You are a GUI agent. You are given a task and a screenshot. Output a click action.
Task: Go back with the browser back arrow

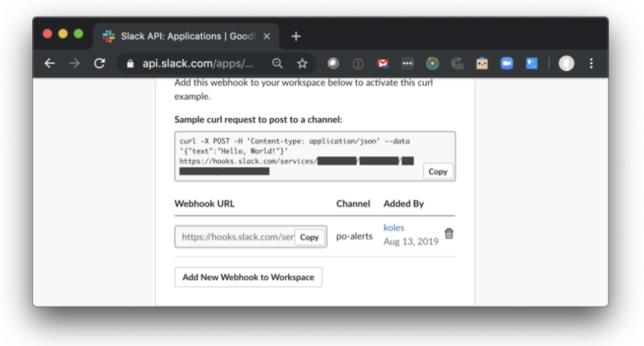click(x=50, y=64)
